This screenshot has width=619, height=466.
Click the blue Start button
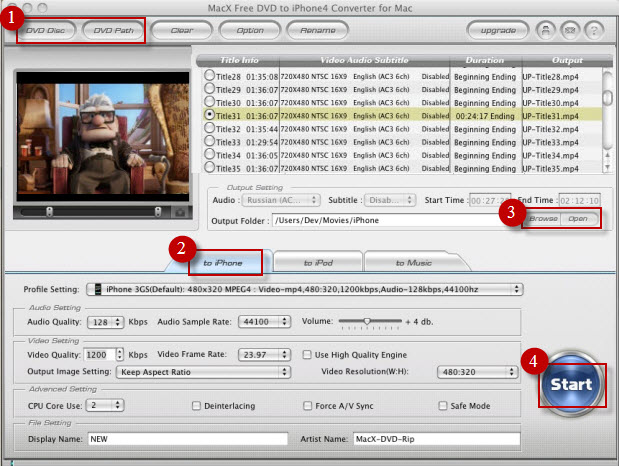[x=571, y=384]
